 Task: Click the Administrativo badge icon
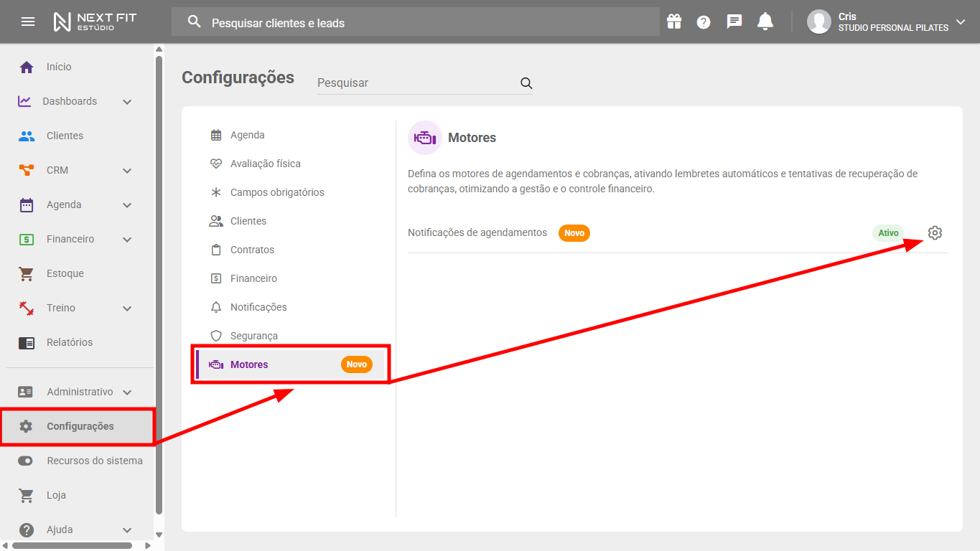coord(26,392)
